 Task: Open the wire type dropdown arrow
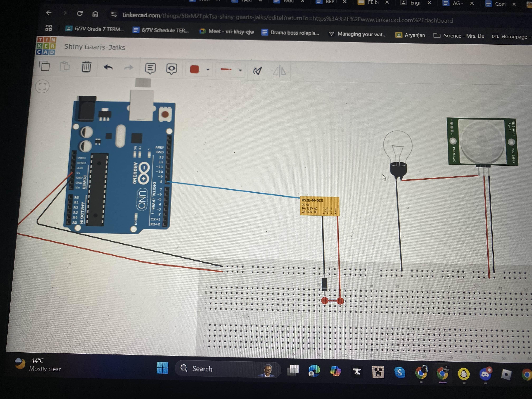240,70
